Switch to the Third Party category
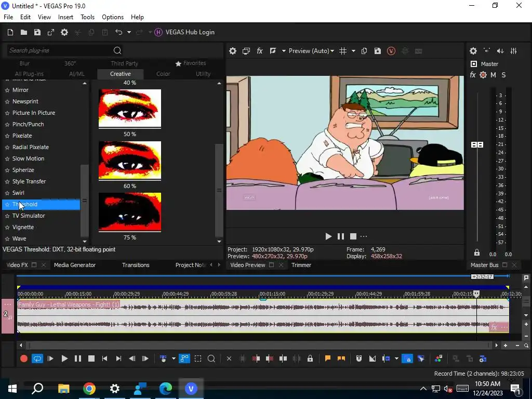The width and height of the screenshot is (532, 399). (124, 63)
